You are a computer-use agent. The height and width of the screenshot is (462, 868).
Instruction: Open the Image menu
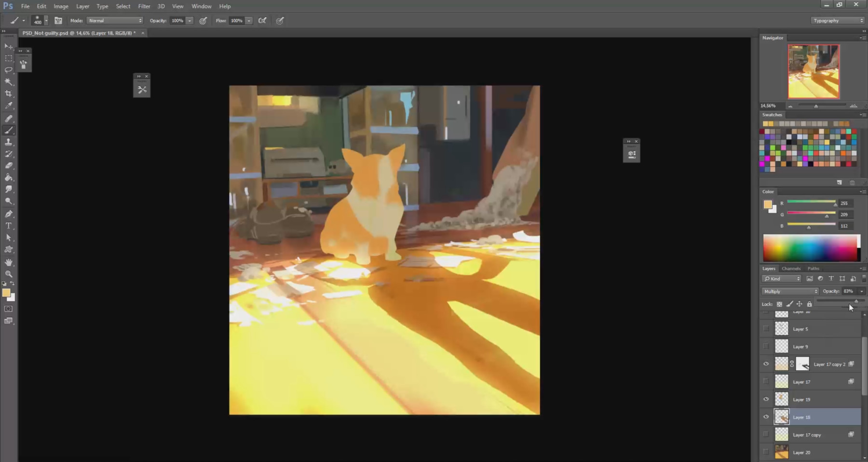coord(61,6)
